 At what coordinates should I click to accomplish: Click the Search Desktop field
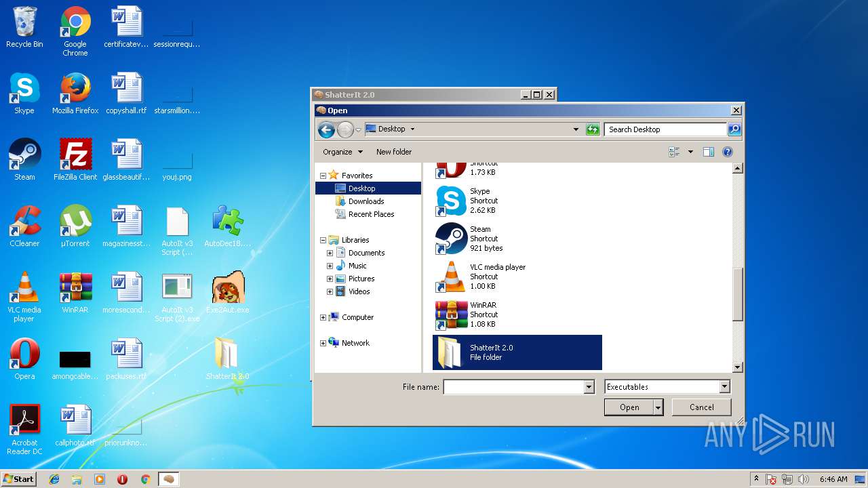[666, 129]
